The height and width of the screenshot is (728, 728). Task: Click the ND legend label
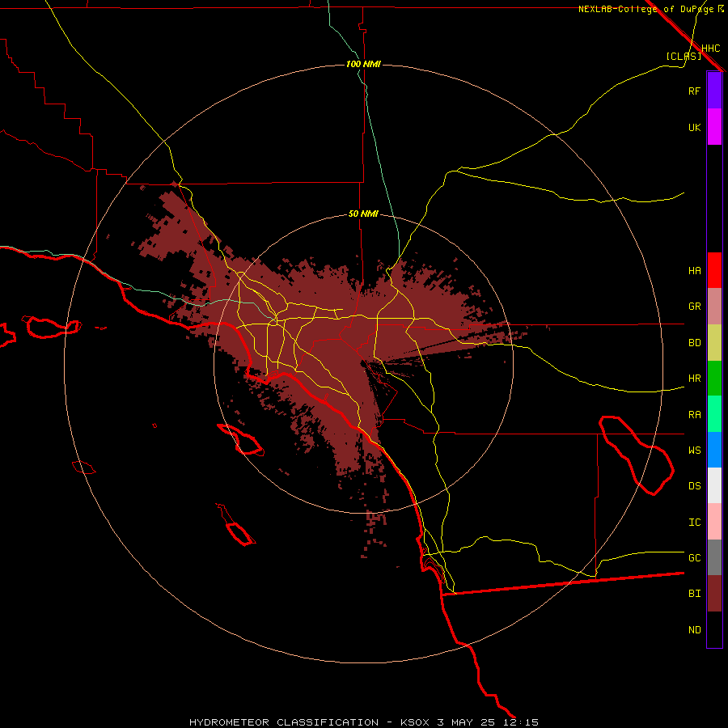tap(694, 630)
